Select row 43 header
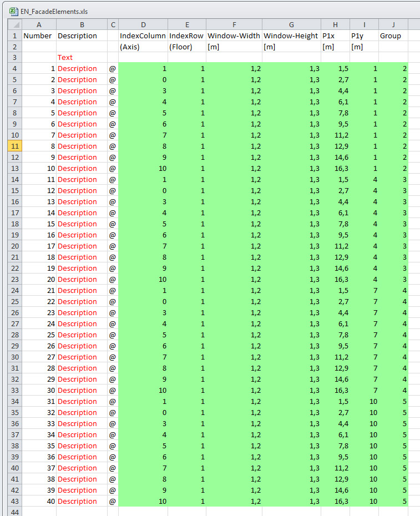The image size is (420, 516). 15,501
